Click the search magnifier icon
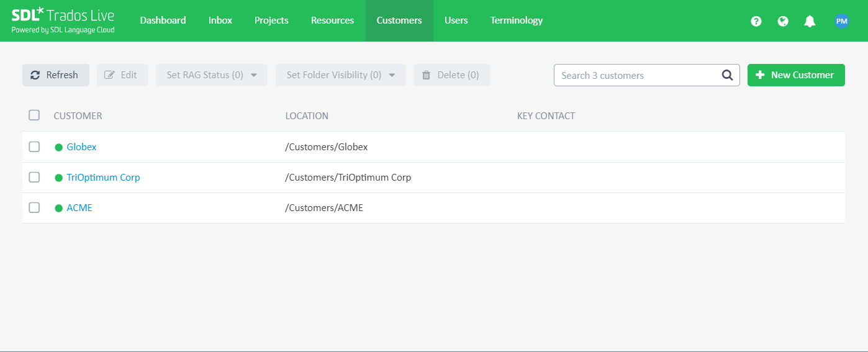 [727, 75]
